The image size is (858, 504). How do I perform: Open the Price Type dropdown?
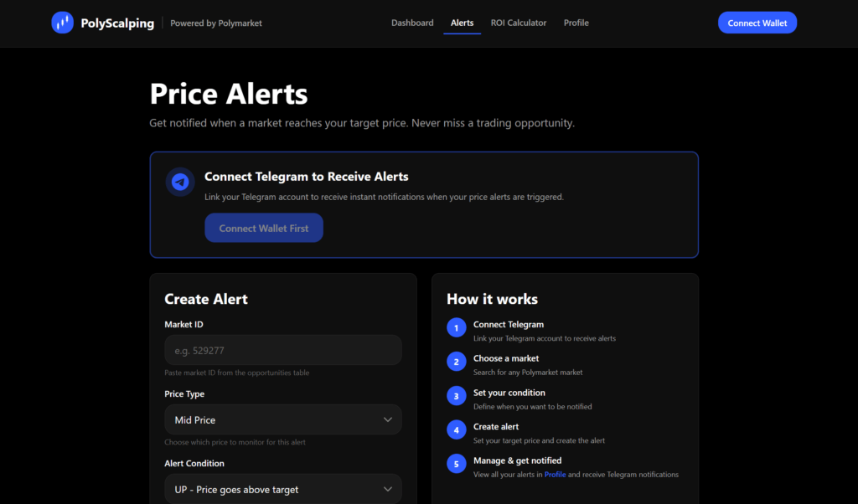[x=282, y=419]
